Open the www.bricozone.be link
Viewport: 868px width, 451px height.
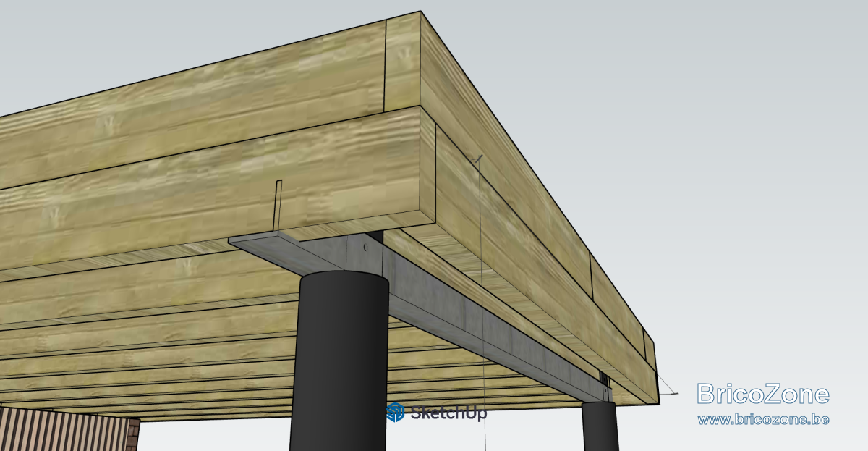[763, 419]
